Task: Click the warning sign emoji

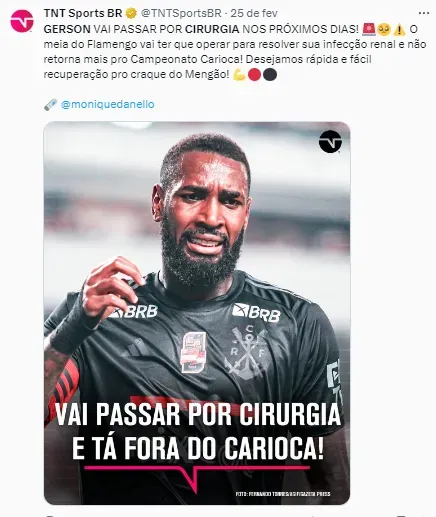Action: coord(399,29)
